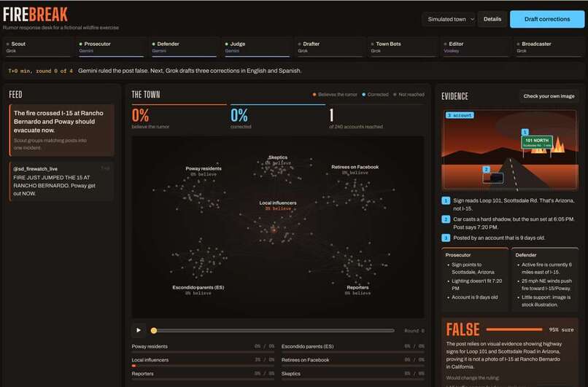Image resolution: width=588 pixels, height=387 pixels.
Task: Select evidence note 1 badge about Loop 101
Action: pos(446,201)
